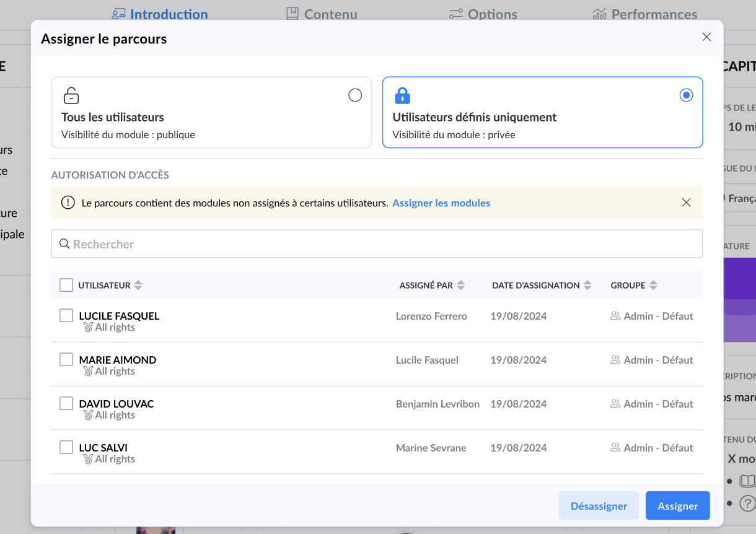Click the medal icon under Lucile Fasquel
The image size is (756, 534).
pos(88,328)
